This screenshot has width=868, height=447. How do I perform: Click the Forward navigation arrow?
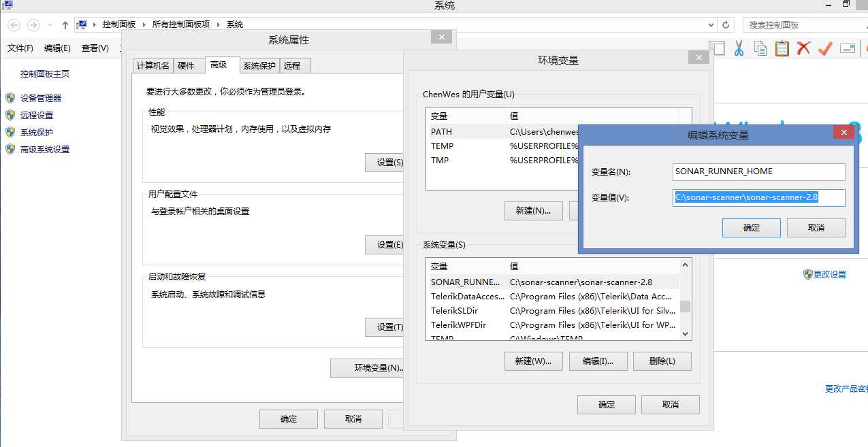tap(33, 24)
